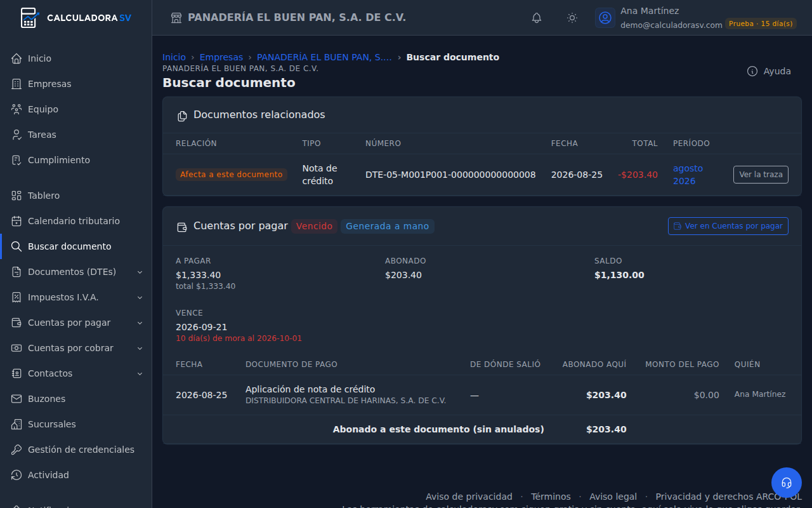Open Calendario tributario calendar icon
Image resolution: width=812 pixels, height=508 pixels.
[x=16, y=221]
